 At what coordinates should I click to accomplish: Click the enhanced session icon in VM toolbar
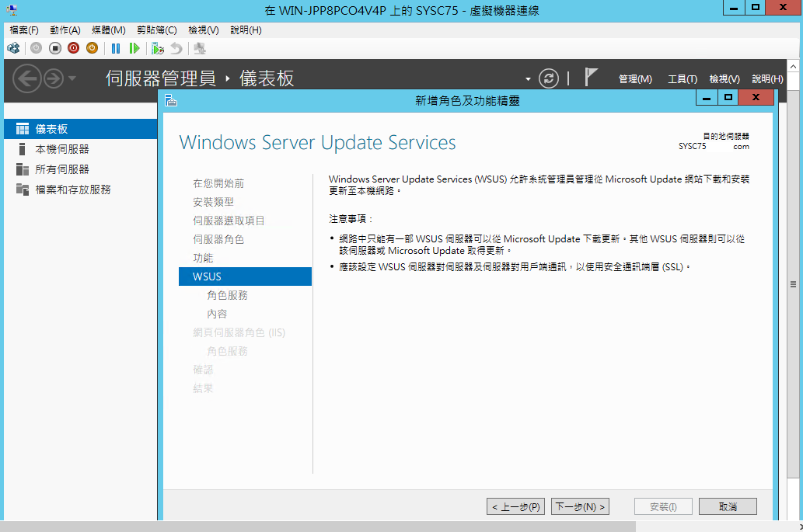200,49
